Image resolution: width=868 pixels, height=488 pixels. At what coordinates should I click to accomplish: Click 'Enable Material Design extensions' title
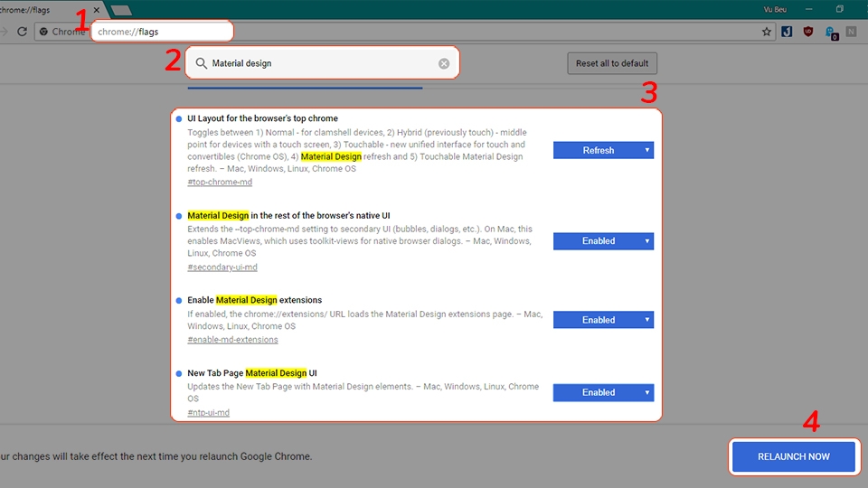point(255,300)
